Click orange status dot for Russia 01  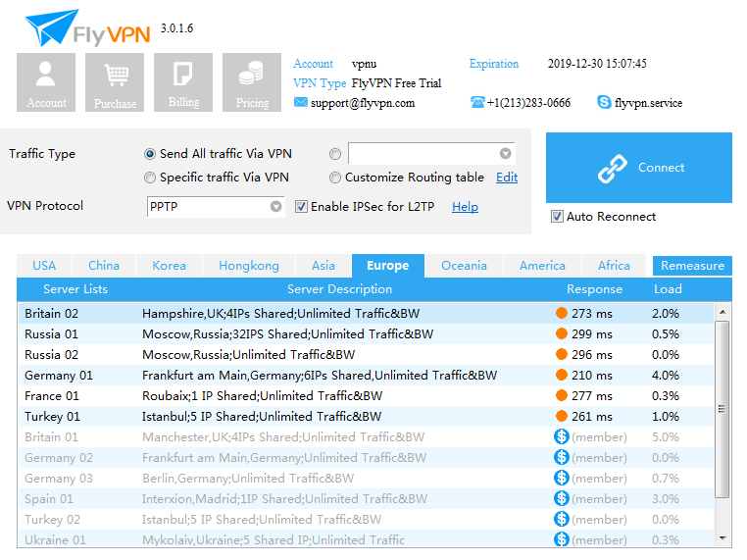562,333
